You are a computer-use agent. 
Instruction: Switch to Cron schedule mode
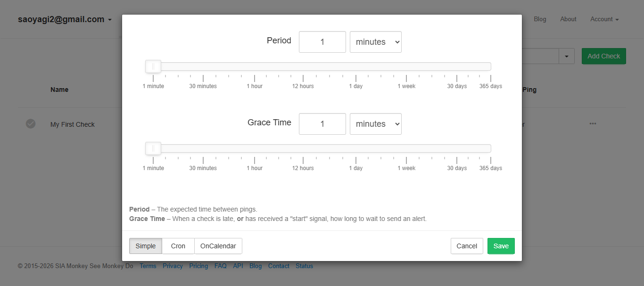(x=178, y=246)
